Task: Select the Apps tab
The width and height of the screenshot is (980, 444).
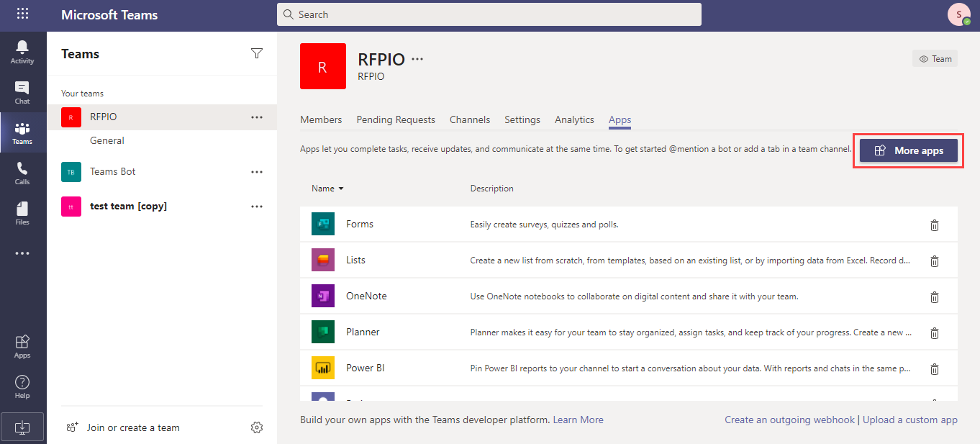Action: pos(620,119)
